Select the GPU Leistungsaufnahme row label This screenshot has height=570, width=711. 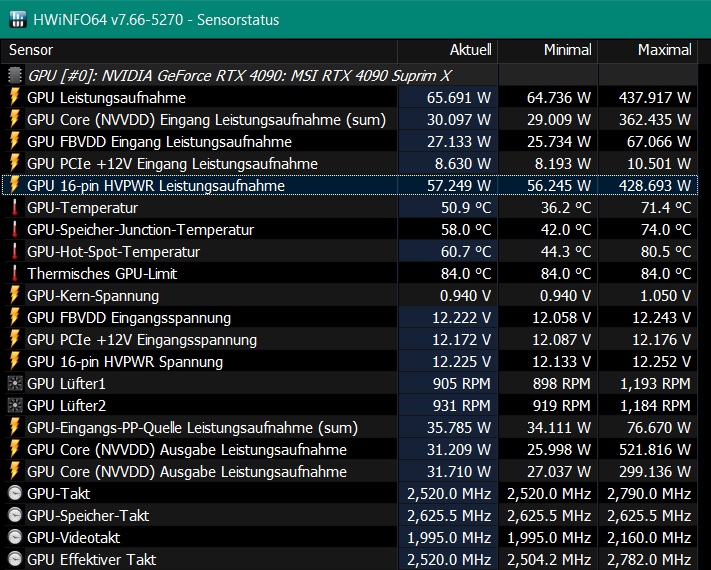tap(107, 98)
